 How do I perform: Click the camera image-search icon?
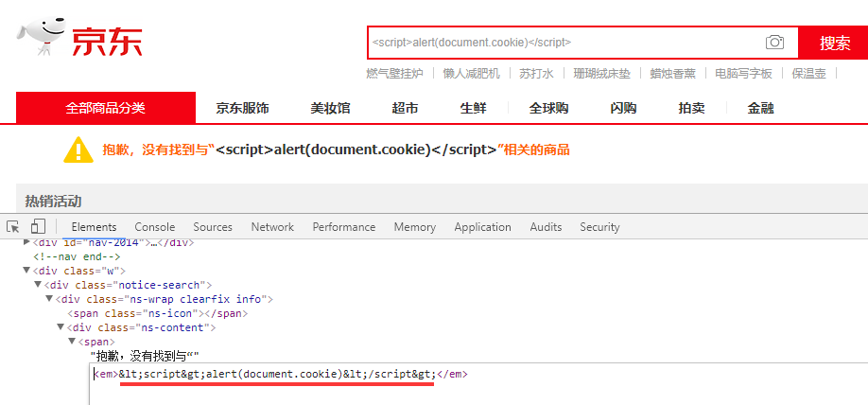774,42
